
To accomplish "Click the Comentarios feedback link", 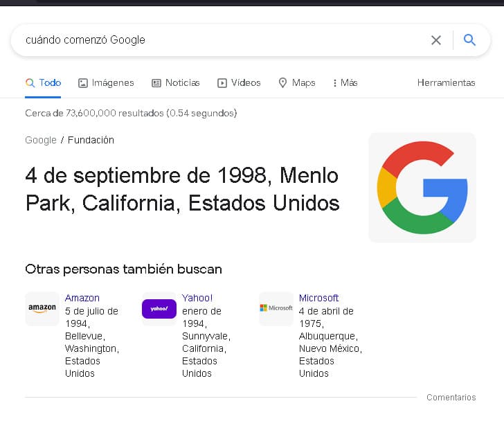I will click(451, 398).
